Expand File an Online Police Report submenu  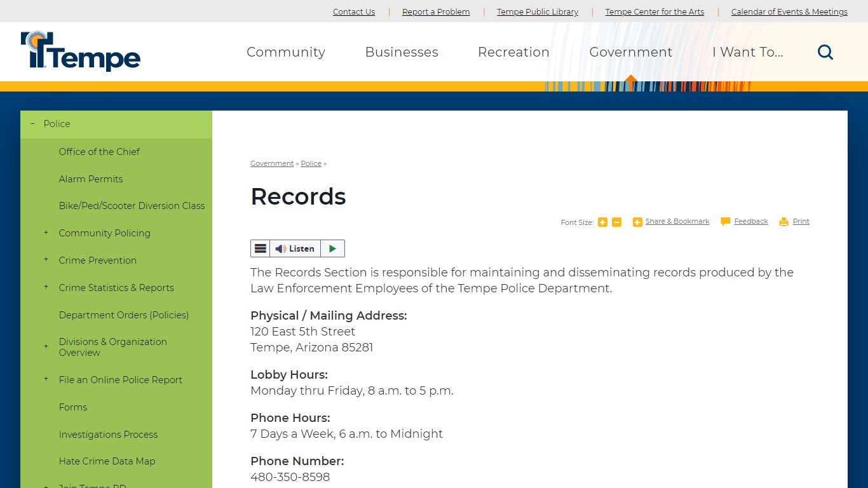point(46,379)
